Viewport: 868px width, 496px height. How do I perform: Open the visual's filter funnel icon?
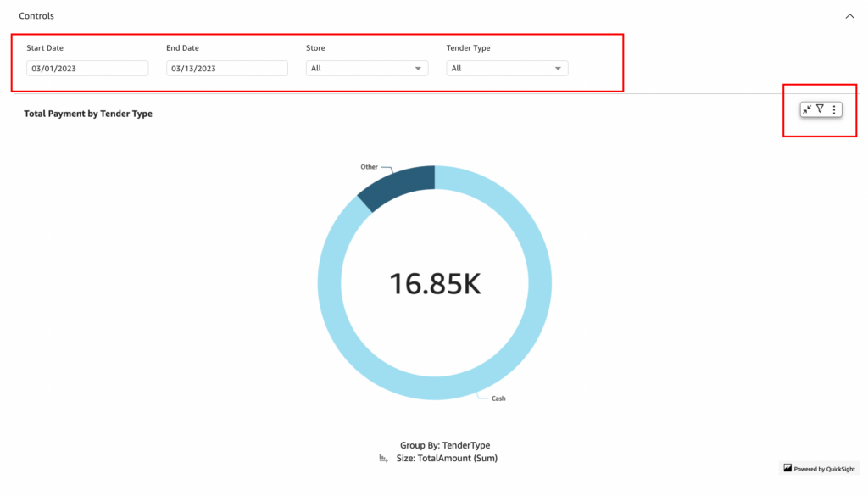[821, 109]
